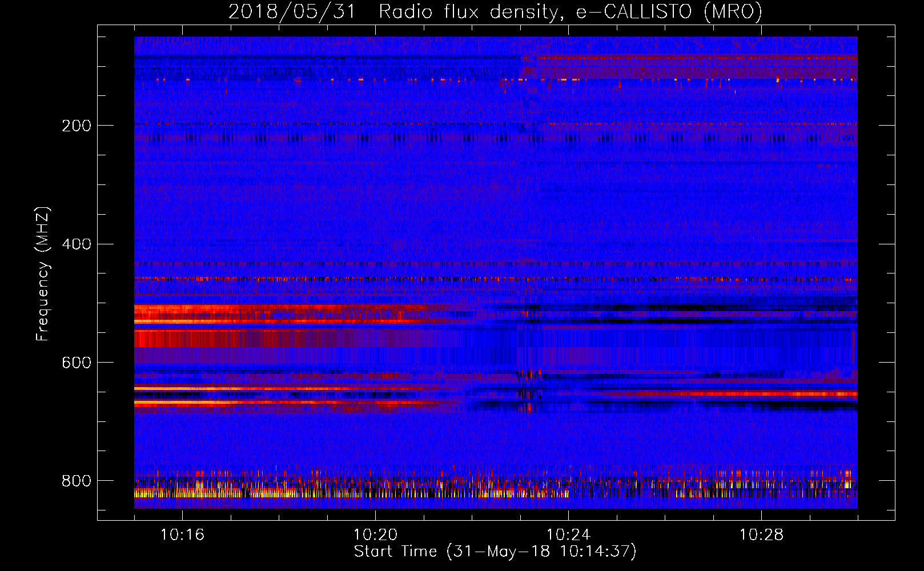924x571 pixels.
Task: Click the 'Start Time (31-May-18 10:14:37)' label
Action: (x=495, y=552)
